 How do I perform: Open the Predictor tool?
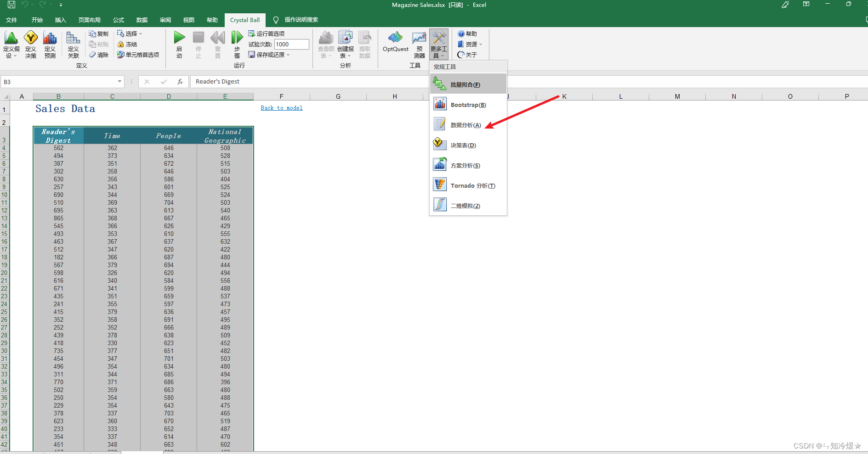click(419, 45)
